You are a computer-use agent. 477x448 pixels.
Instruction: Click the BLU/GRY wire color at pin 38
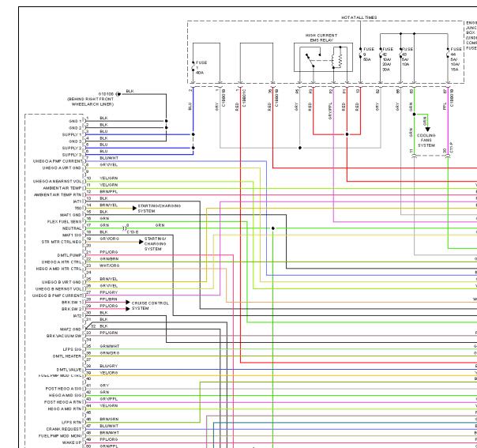point(109,366)
